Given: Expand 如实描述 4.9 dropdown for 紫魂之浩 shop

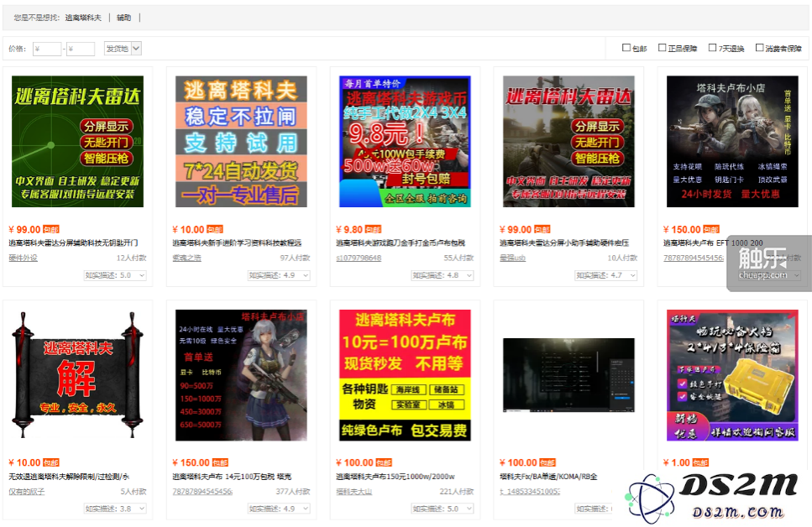Looking at the screenshot, I should point(279,275).
